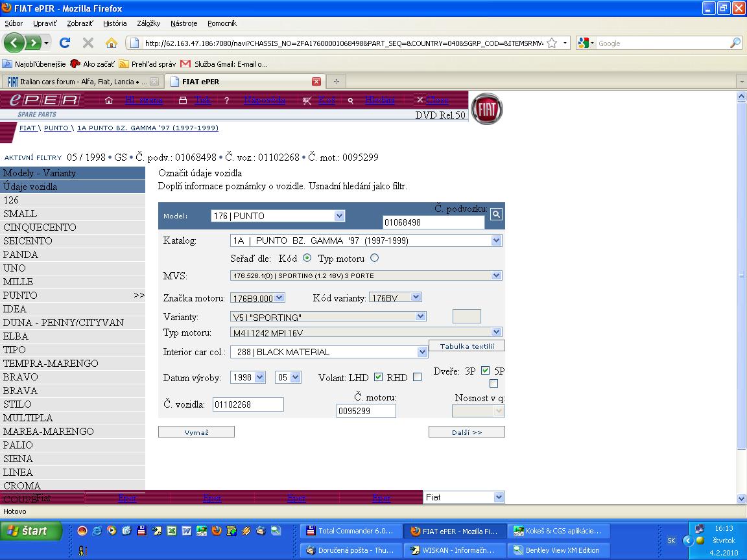Click the Fiat logo in the header
The width and height of the screenshot is (747, 560).
(x=486, y=110)
